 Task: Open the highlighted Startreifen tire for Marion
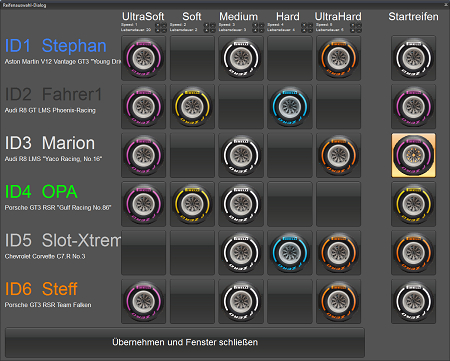413,155
